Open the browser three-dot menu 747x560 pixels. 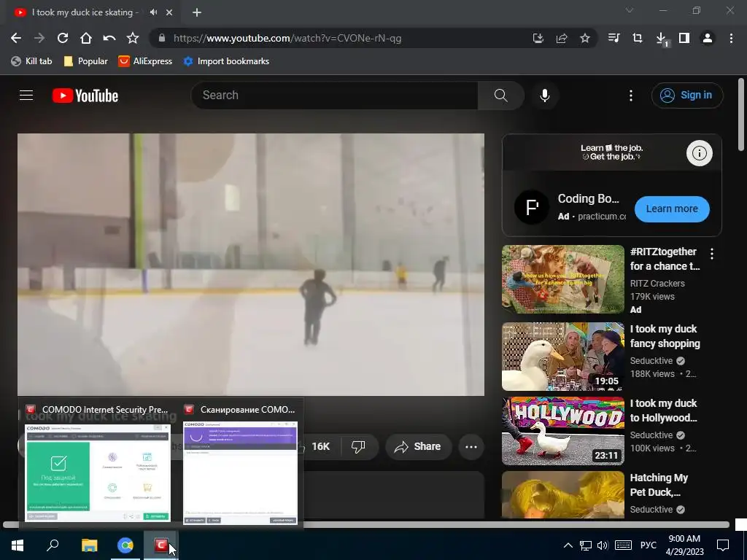[x=731, y=38]
